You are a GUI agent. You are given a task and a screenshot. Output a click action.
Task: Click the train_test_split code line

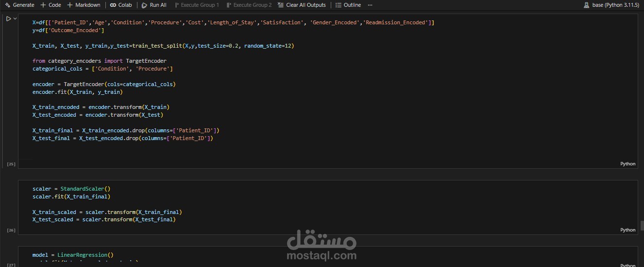pyautogui.click(x=163, y=46)
